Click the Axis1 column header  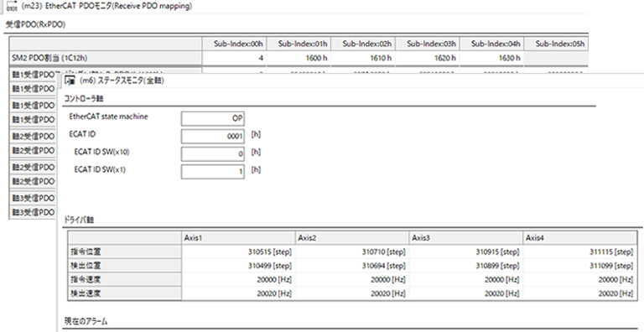pyautogui.click(x=238, y=238)
